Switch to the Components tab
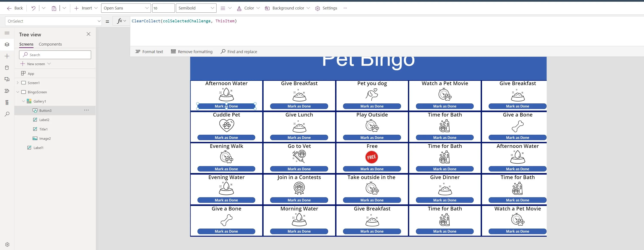This screenshot has height=250, width=644. tap(50, 44)
